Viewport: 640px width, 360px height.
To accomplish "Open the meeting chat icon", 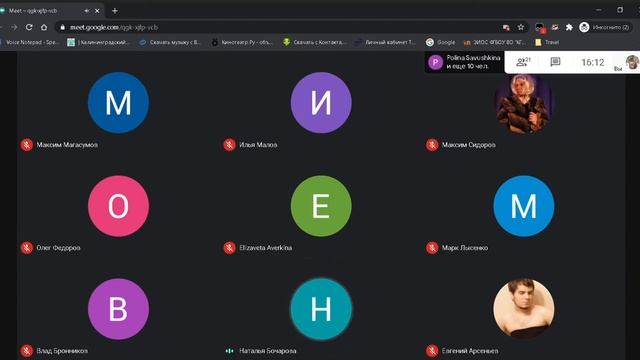I will 555,62.
